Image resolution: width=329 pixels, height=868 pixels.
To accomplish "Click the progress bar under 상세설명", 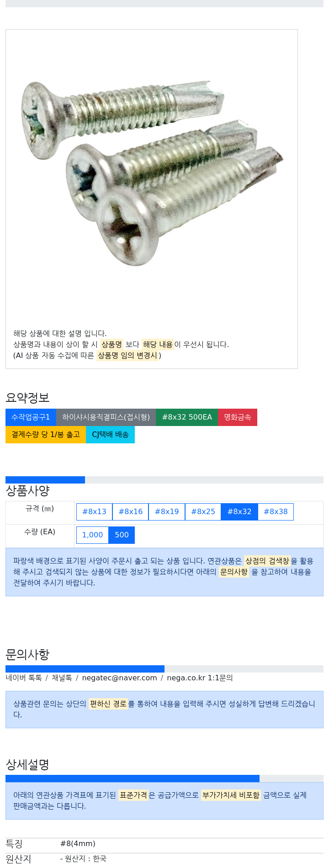I will click(164, 779).
